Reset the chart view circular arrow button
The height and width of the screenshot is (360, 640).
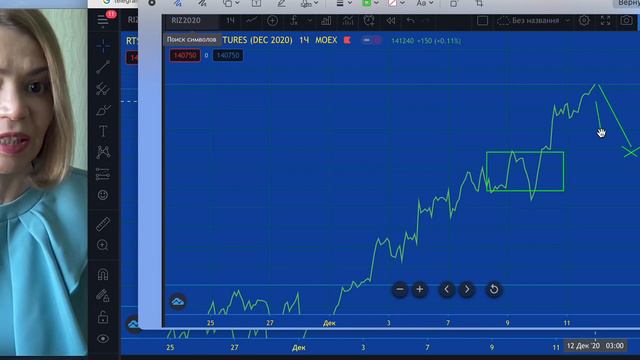click(x=494, y=289)
